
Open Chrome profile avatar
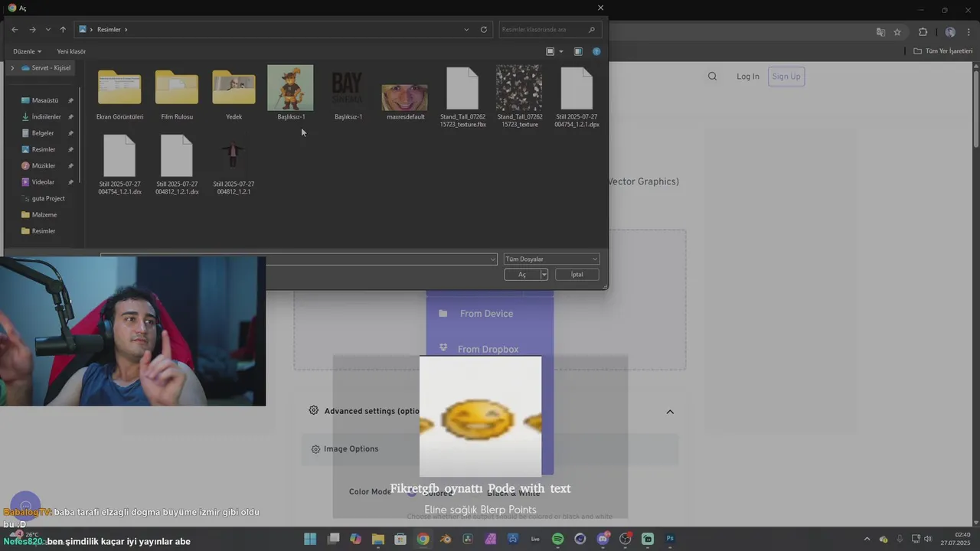click(x=950, y=32)
